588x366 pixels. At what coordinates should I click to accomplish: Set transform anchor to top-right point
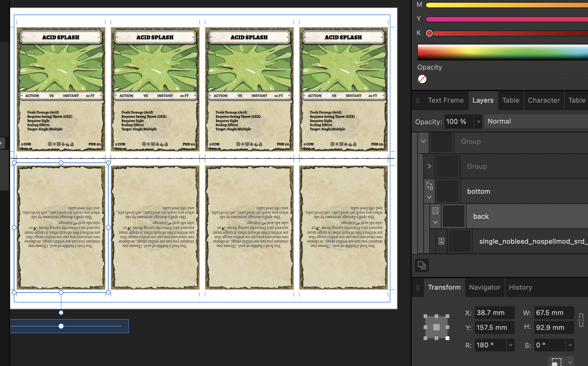(x=447, y=316)
